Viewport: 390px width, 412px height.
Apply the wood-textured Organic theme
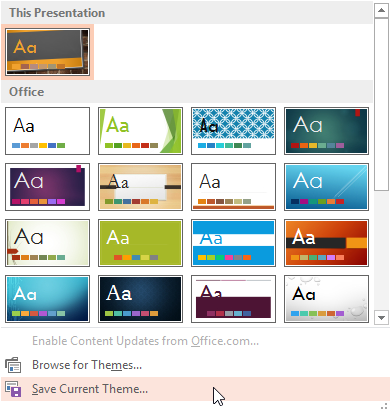click(x=140, y=187)
